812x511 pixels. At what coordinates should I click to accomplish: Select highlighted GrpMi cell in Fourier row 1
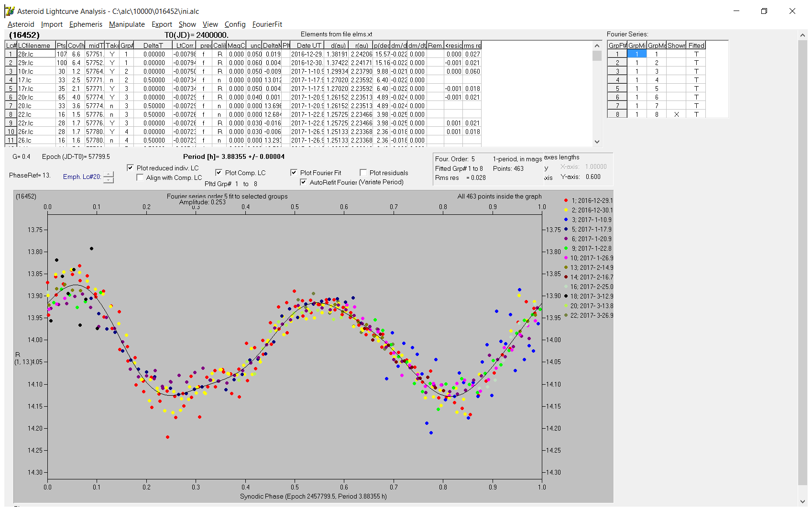click(637, 54)
